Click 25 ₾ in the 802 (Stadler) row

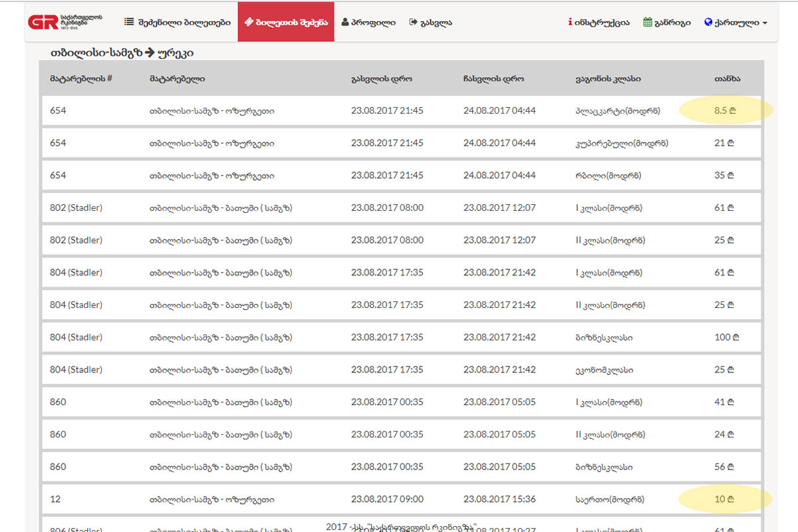724,240
